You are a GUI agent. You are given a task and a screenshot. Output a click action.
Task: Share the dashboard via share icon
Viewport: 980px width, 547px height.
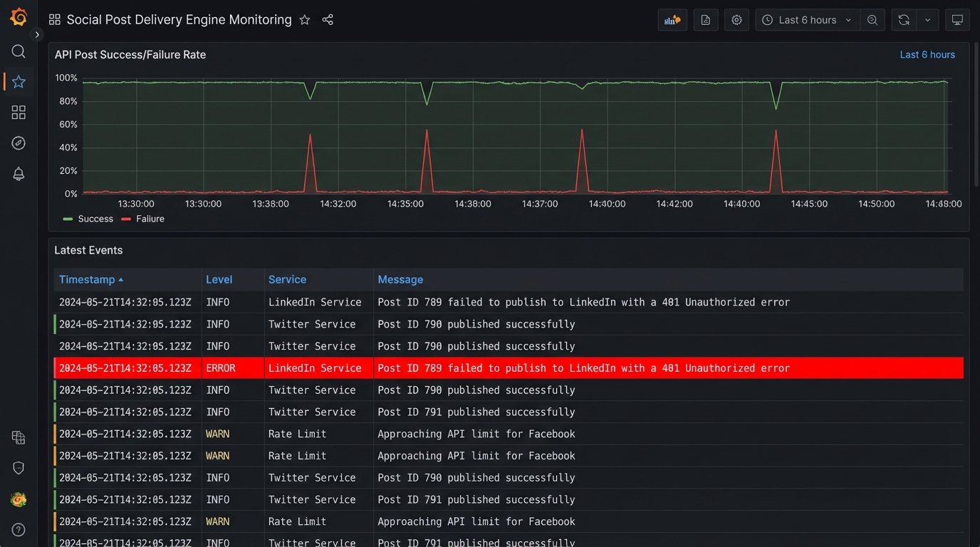coord(328,20)
